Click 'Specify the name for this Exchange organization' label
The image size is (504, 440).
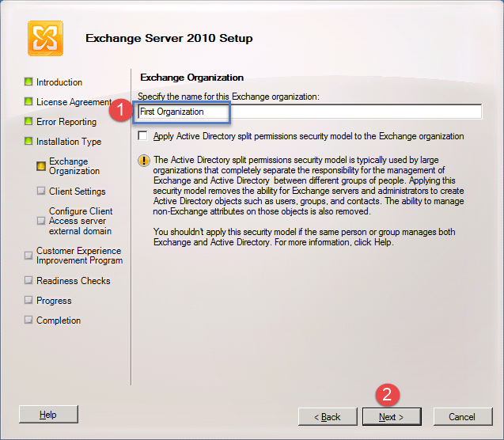[x=229, y=97]
